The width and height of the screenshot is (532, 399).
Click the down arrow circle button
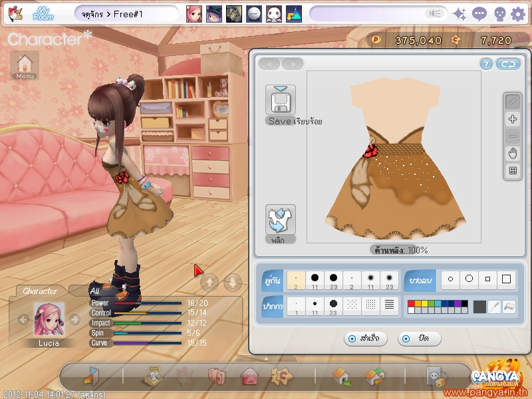(x=233, y=282)
